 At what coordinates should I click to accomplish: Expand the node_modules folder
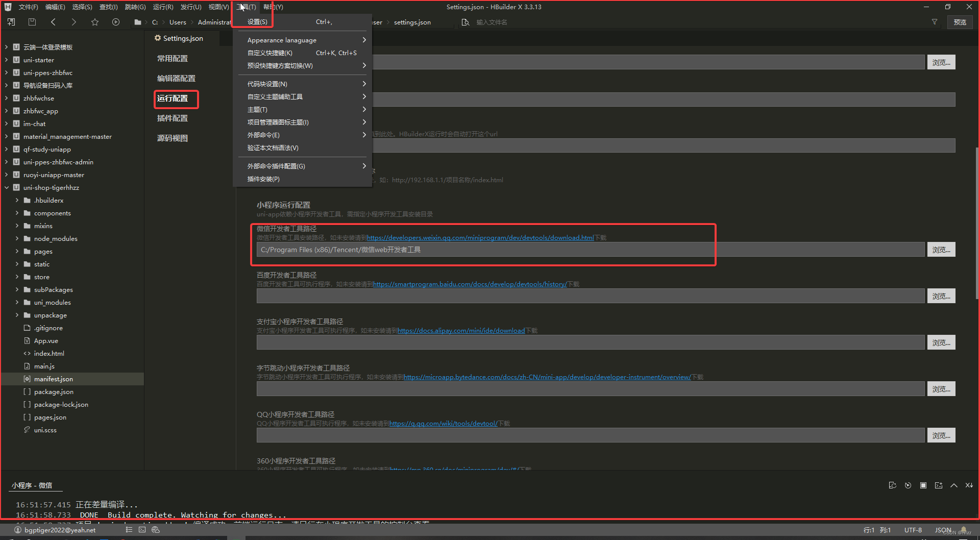click(17, 238)
